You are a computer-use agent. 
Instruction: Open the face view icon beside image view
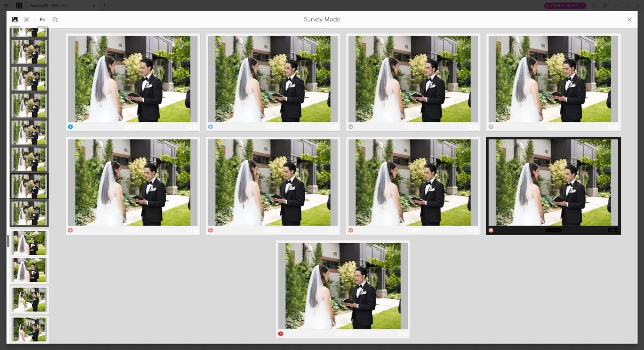click(27, 19)
